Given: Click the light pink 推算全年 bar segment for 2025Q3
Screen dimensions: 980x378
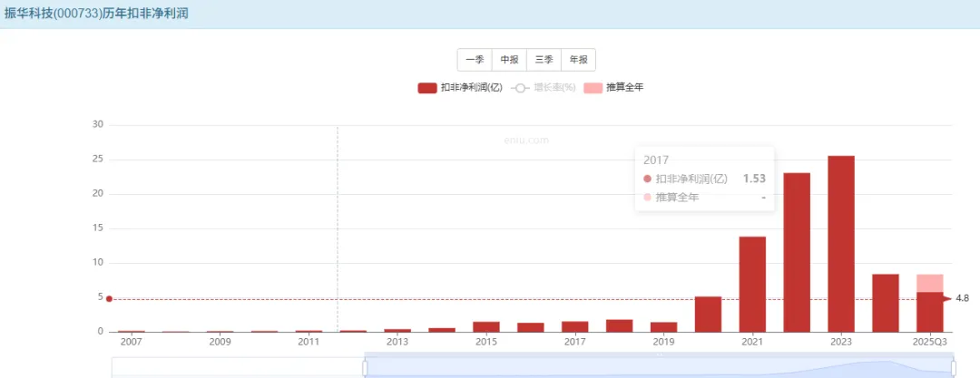Looking at the screenshot, I should (930, 283).
